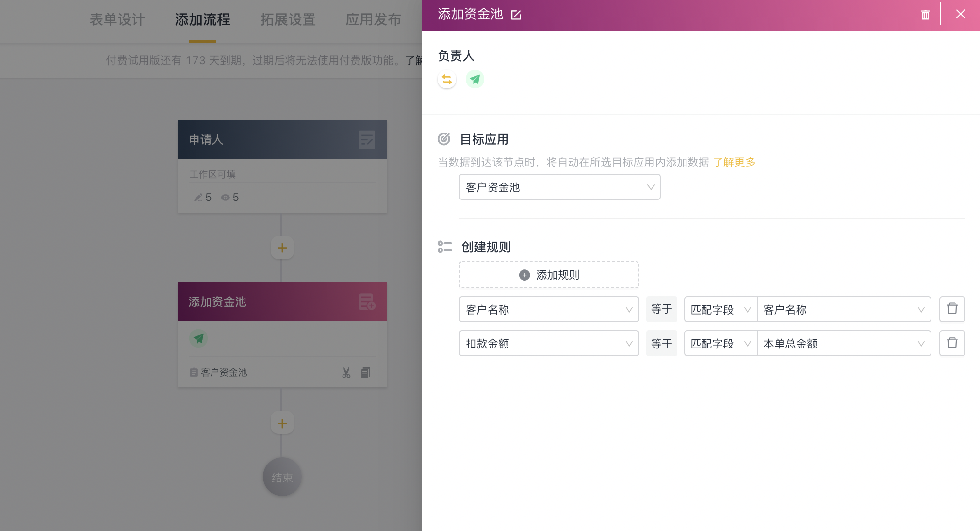Click 等于 operator in 扣款金额 row

[x=662, y=343]
